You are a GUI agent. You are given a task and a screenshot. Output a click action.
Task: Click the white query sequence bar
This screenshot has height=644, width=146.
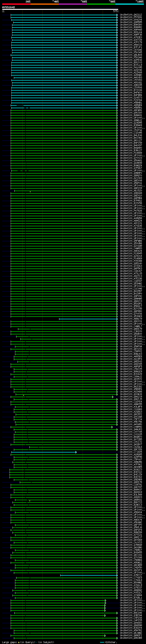(60, 10)
